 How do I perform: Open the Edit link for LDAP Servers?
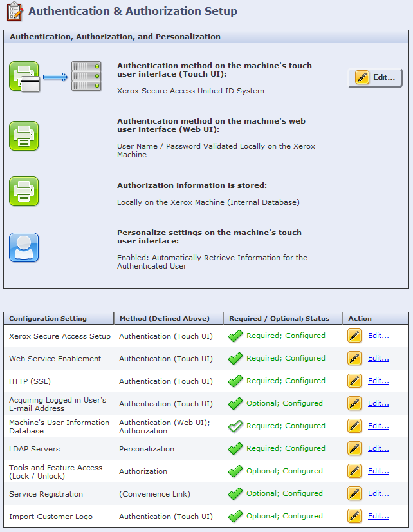pyautogui.click(x=378, y=449)
